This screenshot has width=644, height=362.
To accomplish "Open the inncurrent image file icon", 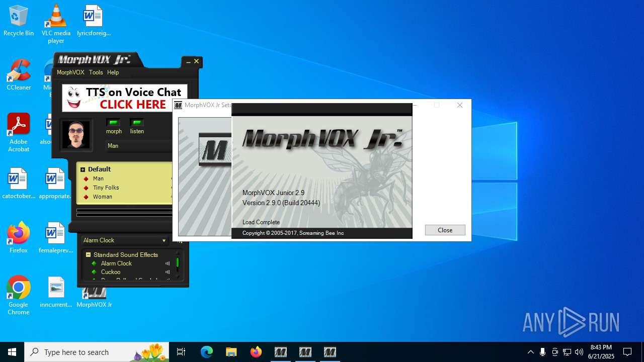I will coord(56,292).
